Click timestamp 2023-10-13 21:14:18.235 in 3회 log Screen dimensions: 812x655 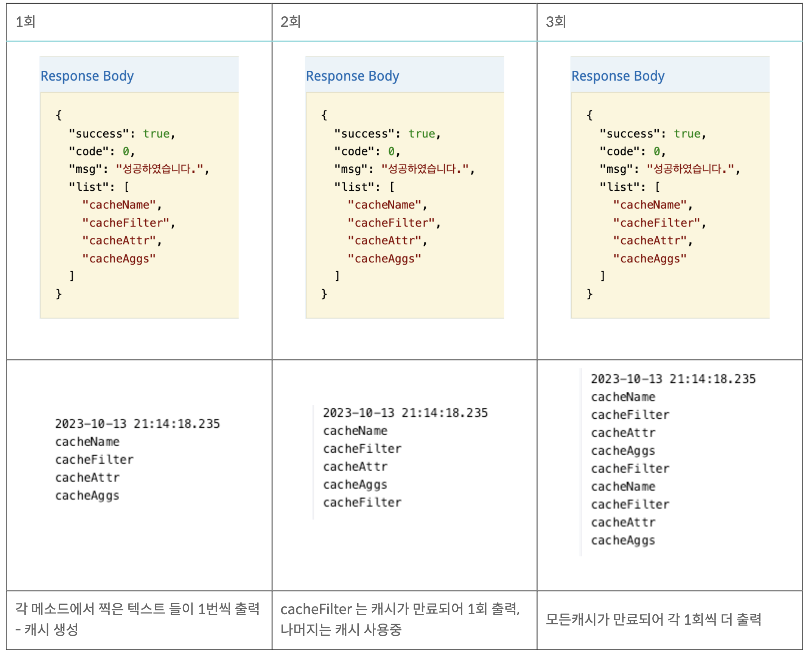[x=673, y=379]
